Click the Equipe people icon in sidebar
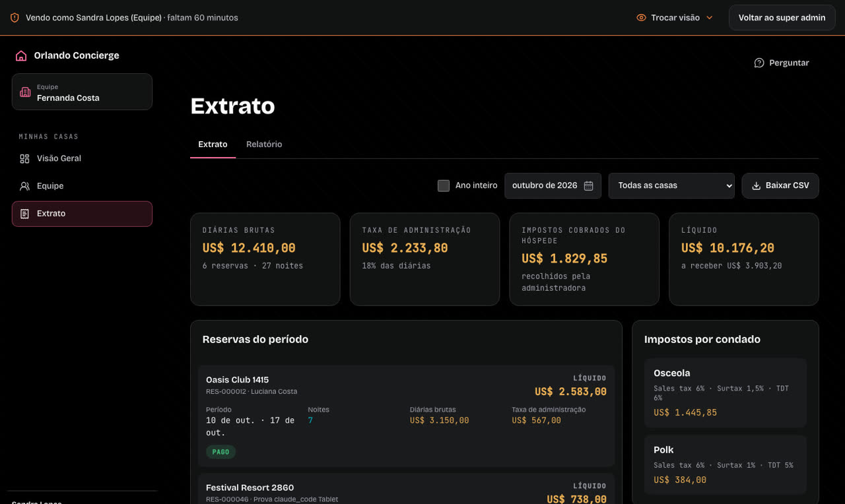Screen dimensions: 845x504 point(24,186)
